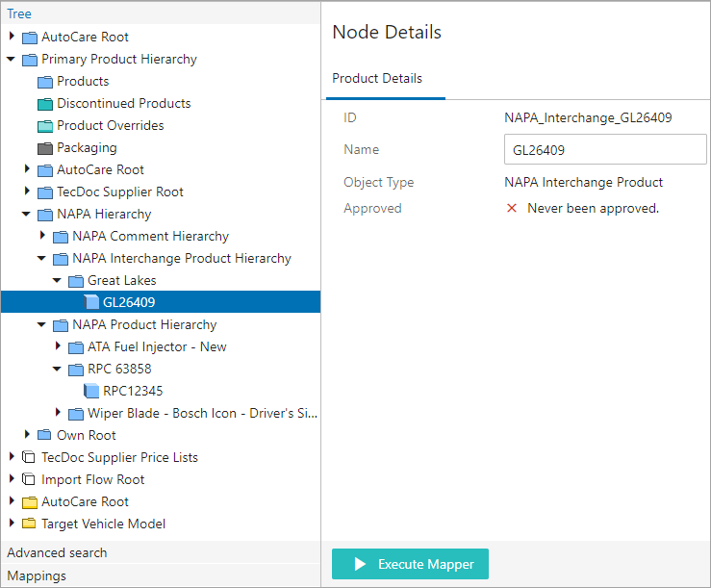Viewport: 711px width, 588px height.
Task: Collapse the Primary Product Hierarchy node
Action: click(x=11, y=59)
